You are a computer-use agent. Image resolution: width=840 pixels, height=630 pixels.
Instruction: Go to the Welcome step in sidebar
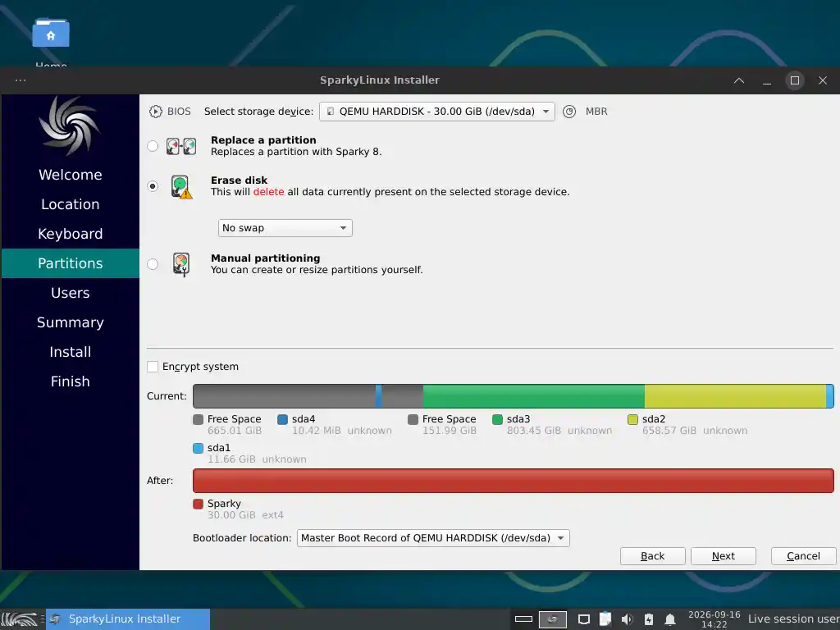pyautogui.click(x=71, y=175)
